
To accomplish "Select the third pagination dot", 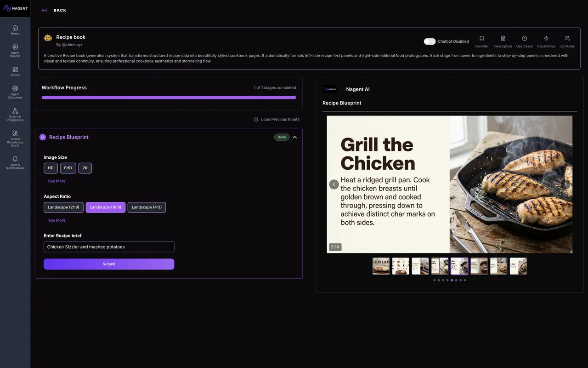I will click(443, 280).
